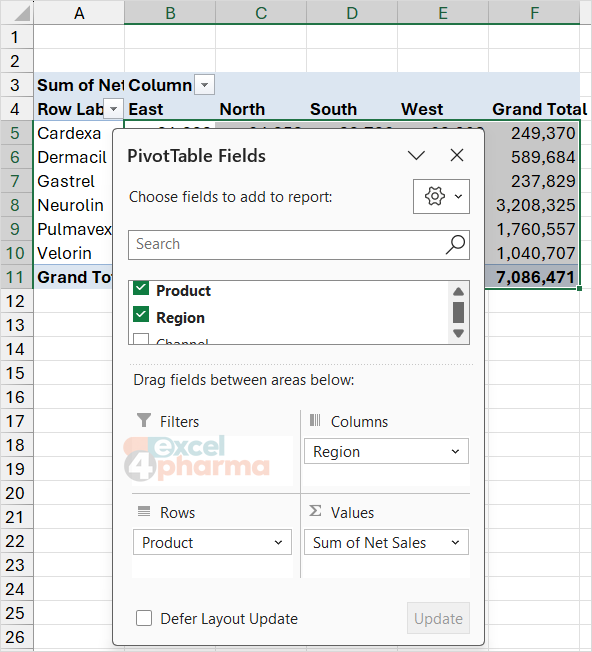Click the East column heading cell

[x=170, y=109]
